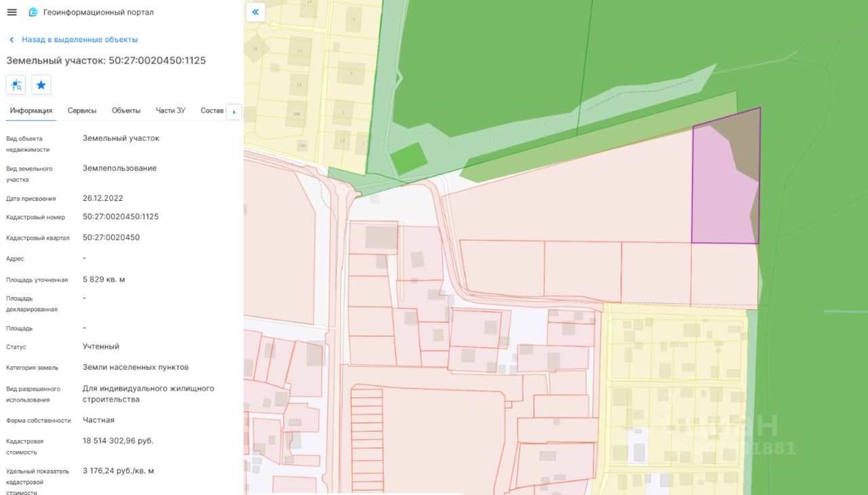Collapse the side panel with double chevron
Screen dimensions: 868x495
tap(255, 12)
